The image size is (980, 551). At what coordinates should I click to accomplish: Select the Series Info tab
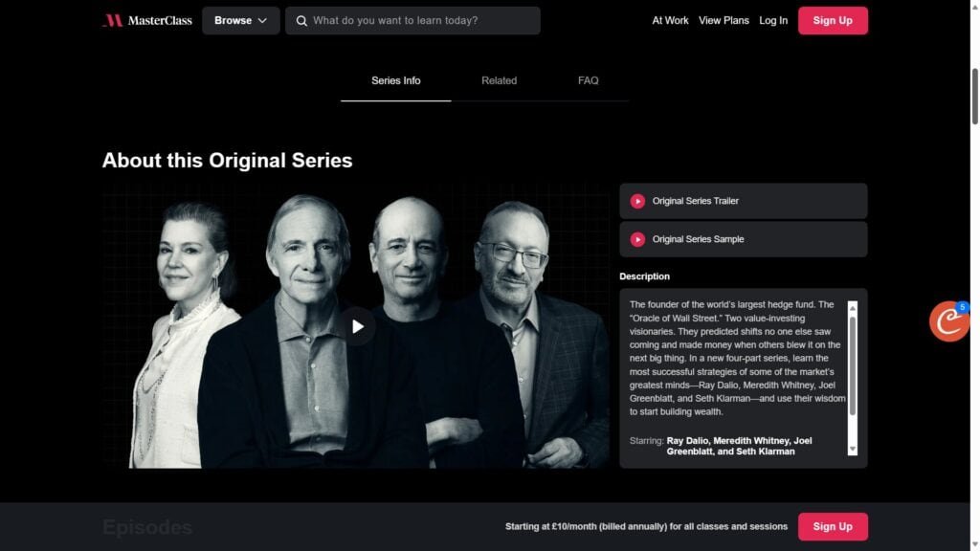tap(395, 80)
